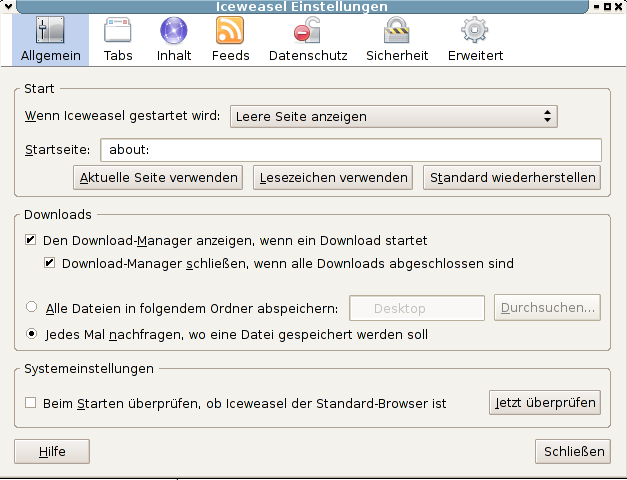627x480 pixels.
Task: Open the Erweitert gear icon
Action: [x=474, y=32]
